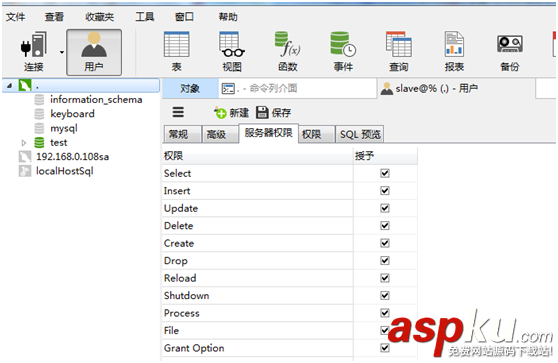Select the keyboard database
This screenshot has width=558, height=363.
point(72,114)
